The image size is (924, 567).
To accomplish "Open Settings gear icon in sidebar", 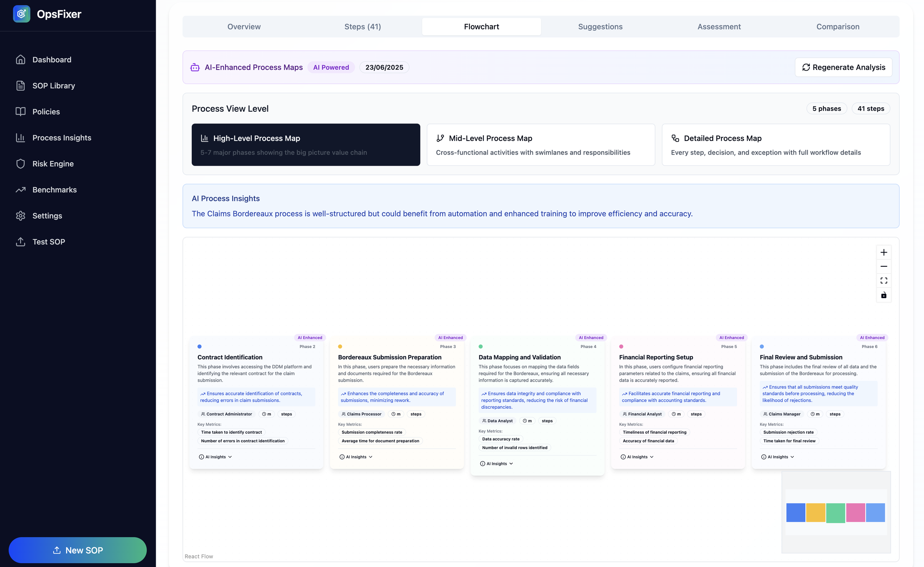I will tap(21, 216).
